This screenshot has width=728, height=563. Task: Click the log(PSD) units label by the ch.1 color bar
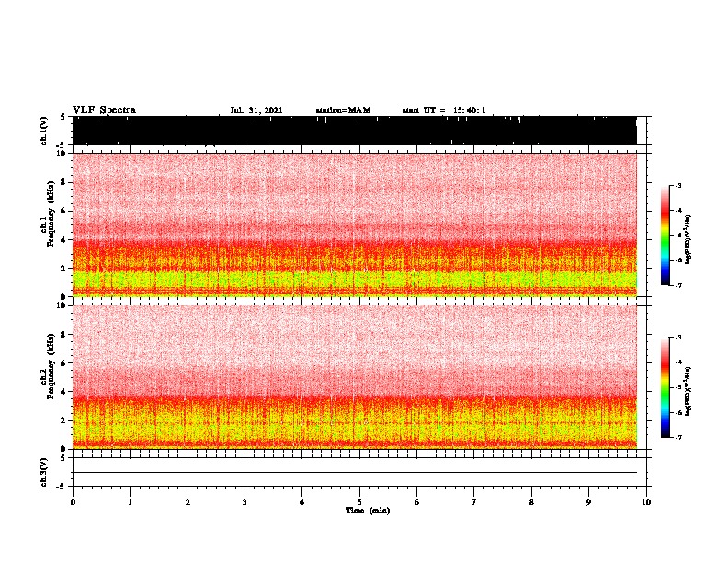click(x=688, y=239)
